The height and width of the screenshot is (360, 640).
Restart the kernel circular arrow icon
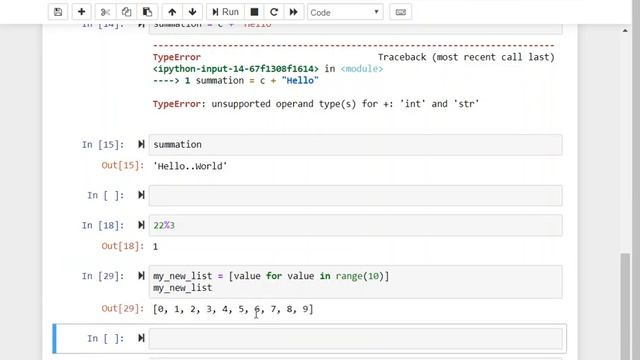(x=274, y=12)
